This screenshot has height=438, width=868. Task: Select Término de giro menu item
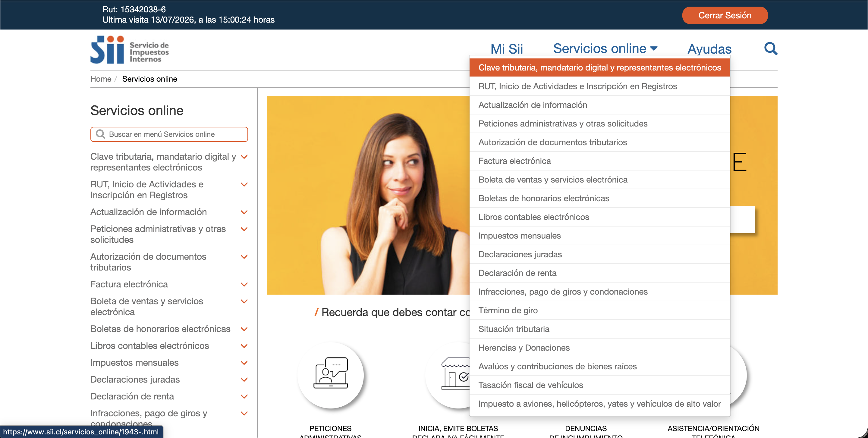point(600,310)
